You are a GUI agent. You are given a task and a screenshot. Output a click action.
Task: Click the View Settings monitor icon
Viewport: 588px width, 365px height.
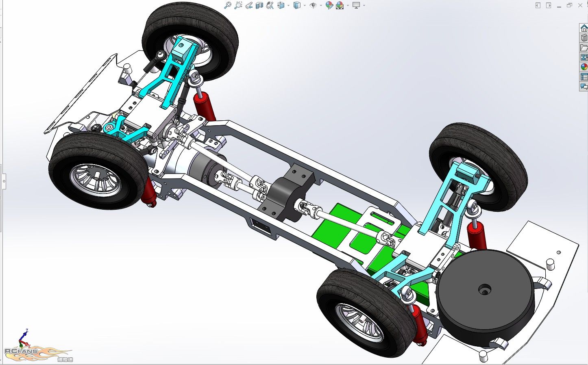click(x=356, y=5)
